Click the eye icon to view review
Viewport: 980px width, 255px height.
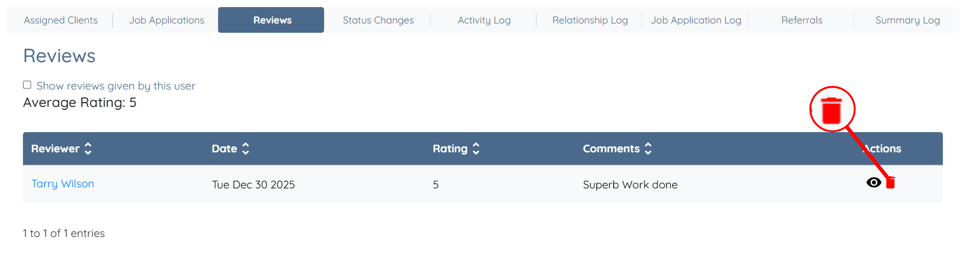pos(873,182)
